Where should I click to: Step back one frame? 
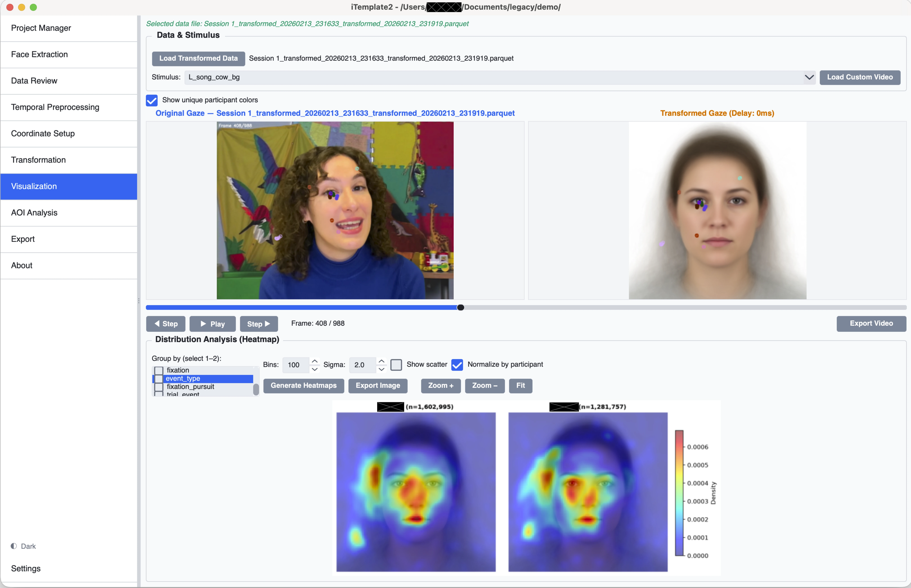pyautogui.click(x=166, y=324)
